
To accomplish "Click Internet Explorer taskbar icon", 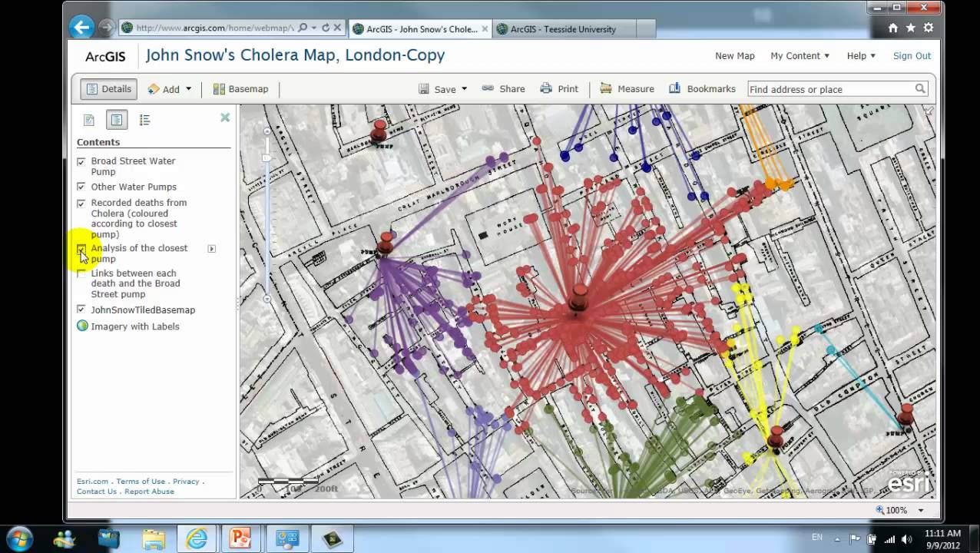I will 197,538.
